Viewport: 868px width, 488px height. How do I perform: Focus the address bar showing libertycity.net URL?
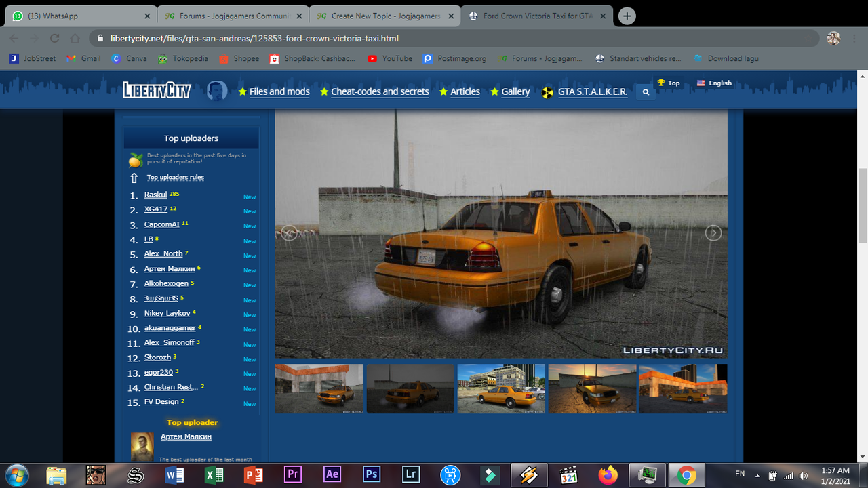[x=454, y=39]
